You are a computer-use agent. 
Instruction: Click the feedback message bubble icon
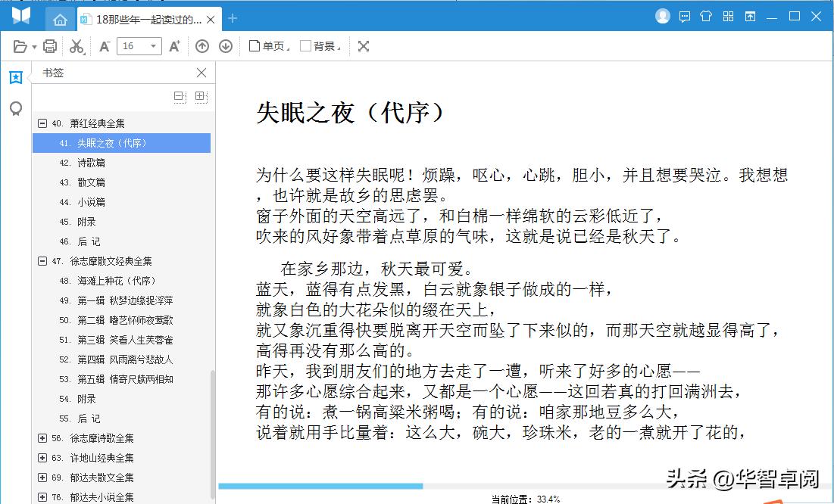[684, 15]
